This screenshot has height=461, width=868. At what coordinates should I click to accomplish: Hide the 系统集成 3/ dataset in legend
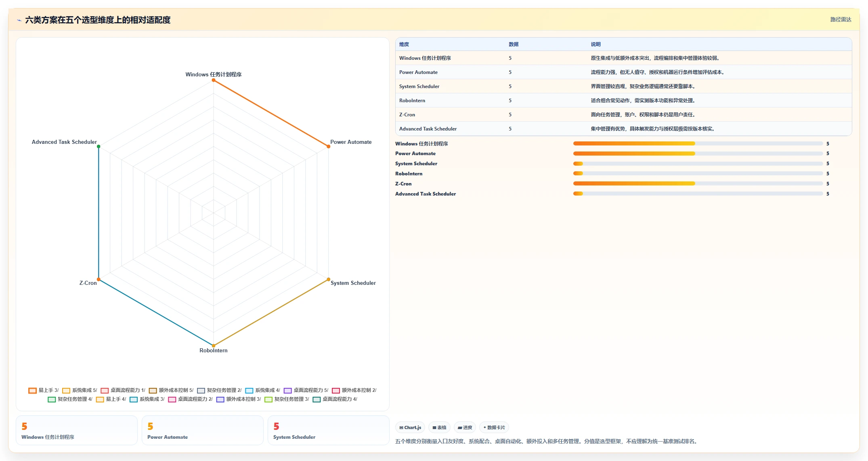147,399
